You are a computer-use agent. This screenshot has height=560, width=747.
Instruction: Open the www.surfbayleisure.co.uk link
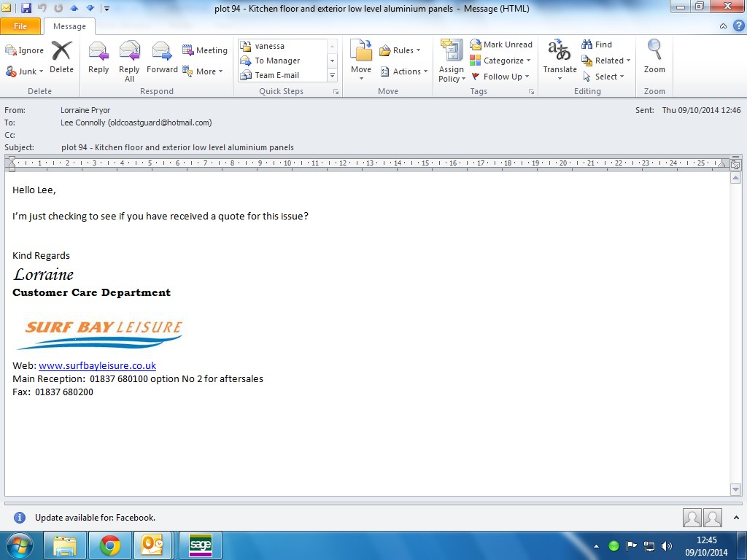pos(97,366)
